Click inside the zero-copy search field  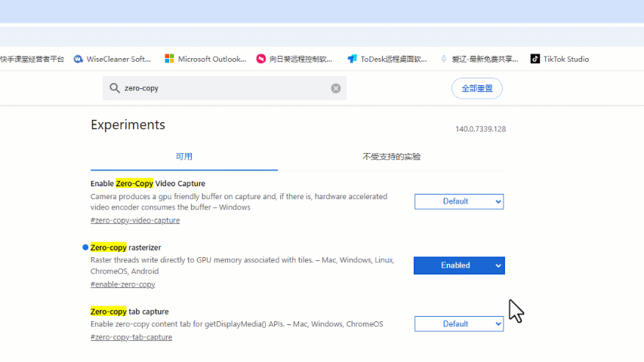225,88
